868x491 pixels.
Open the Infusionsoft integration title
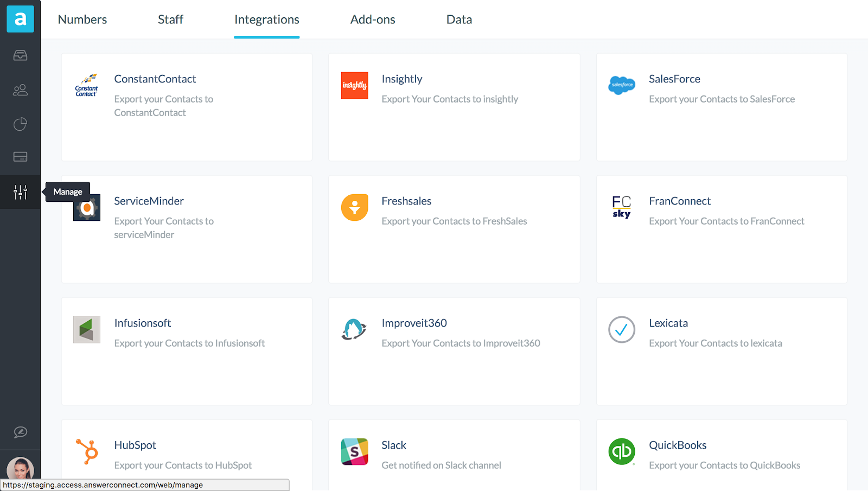pos(143,323)
